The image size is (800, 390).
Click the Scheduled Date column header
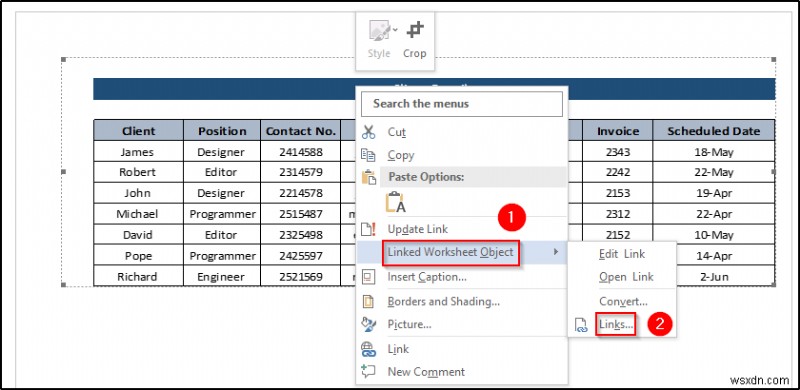[714, 131]
